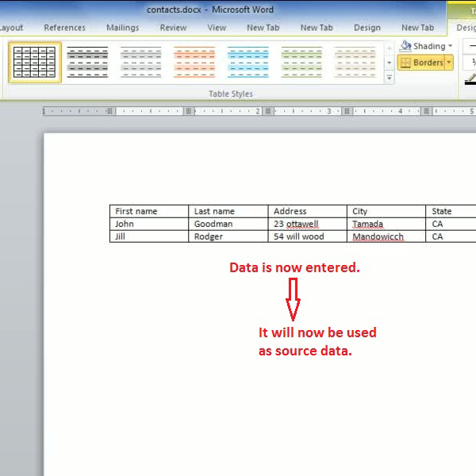Place cursor in the First name header cell
Viewport: 476px width, 476px height.
[x=148, y=211]
